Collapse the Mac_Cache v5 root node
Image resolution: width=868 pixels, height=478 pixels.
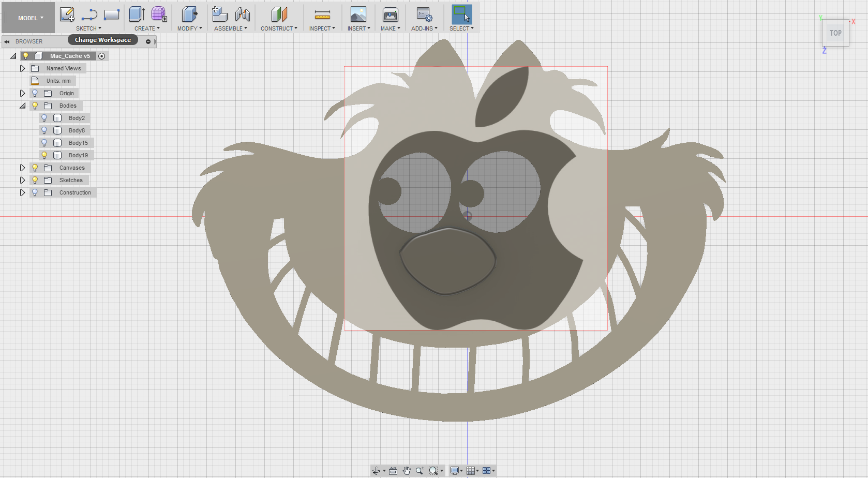click(13, 56)
